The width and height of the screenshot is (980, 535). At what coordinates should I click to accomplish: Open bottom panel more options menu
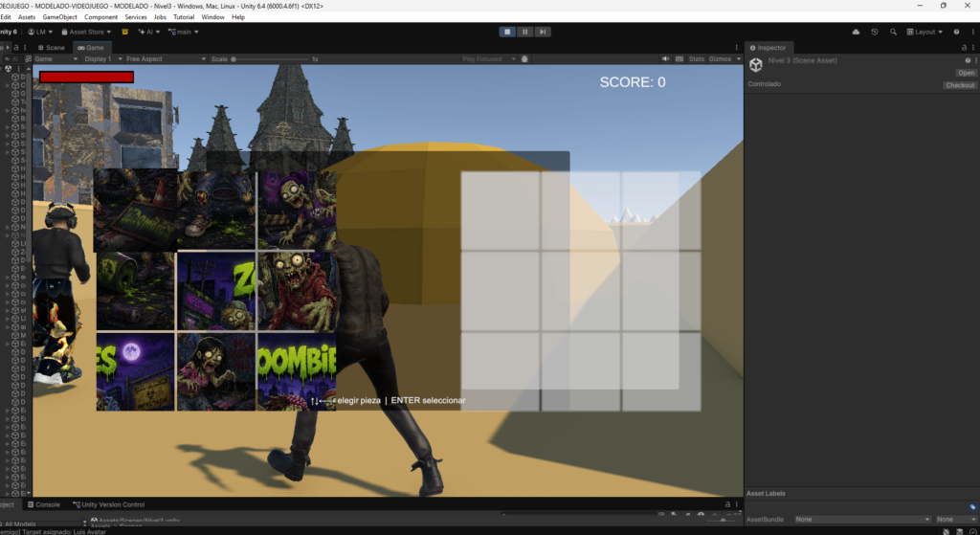click(736, 504)
